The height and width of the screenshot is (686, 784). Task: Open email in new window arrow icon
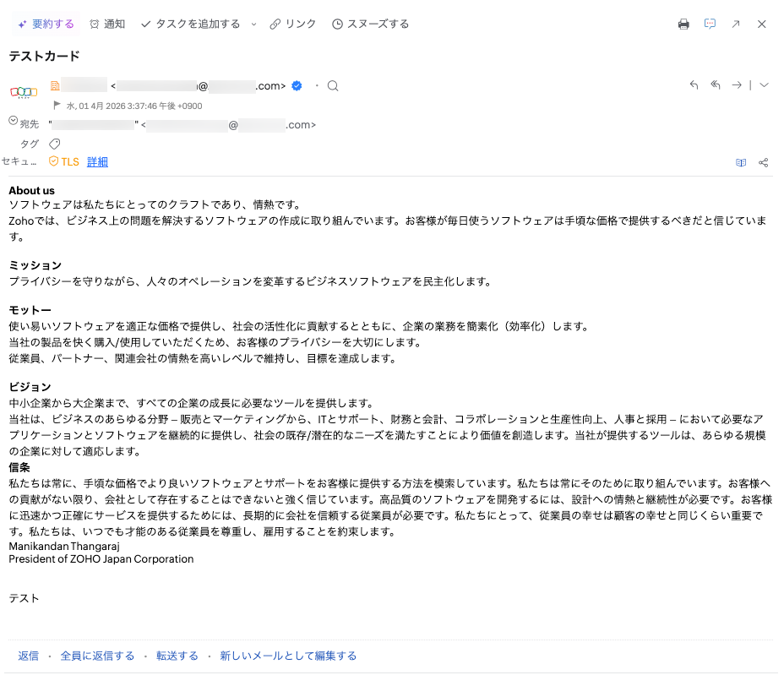point(736,24)
